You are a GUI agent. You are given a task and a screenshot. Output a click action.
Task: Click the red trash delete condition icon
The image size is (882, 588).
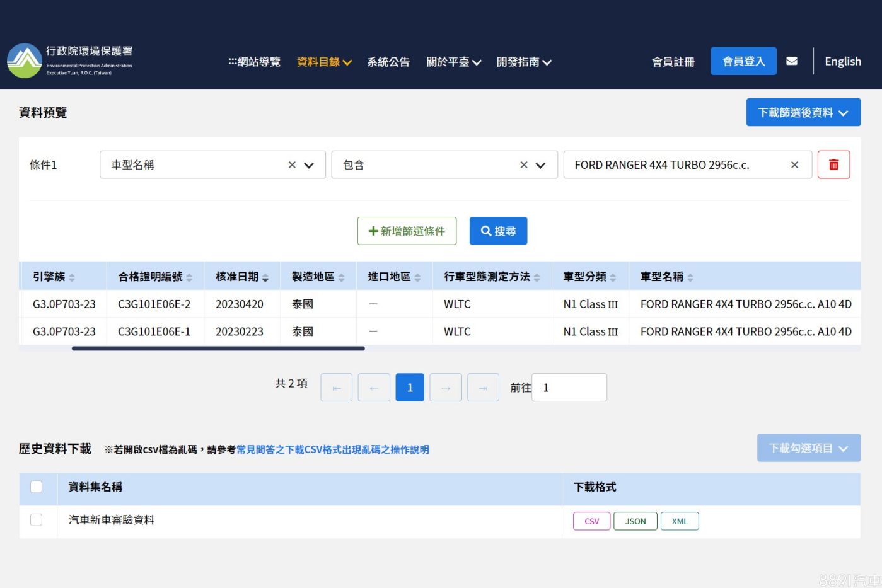(833, 164)
